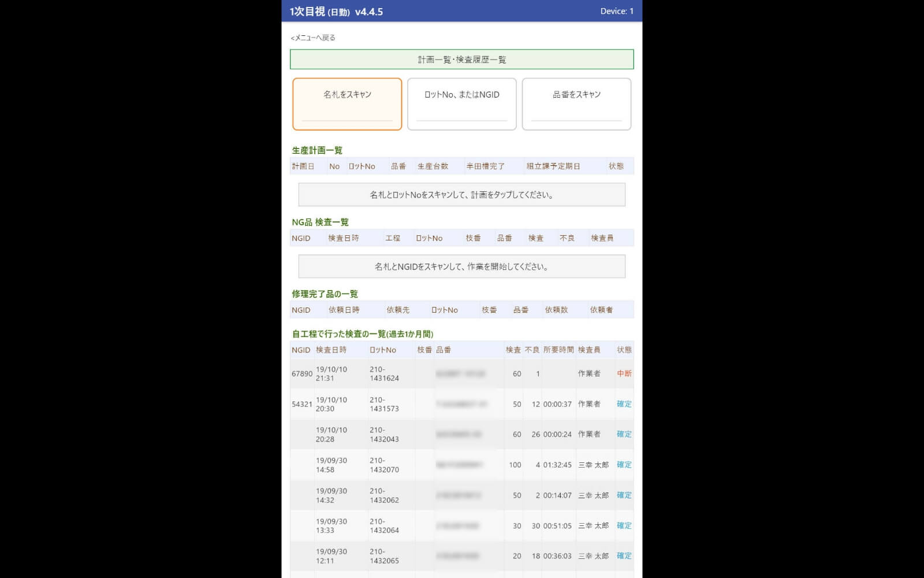Click NGID 54321 cell

point(302,404)
